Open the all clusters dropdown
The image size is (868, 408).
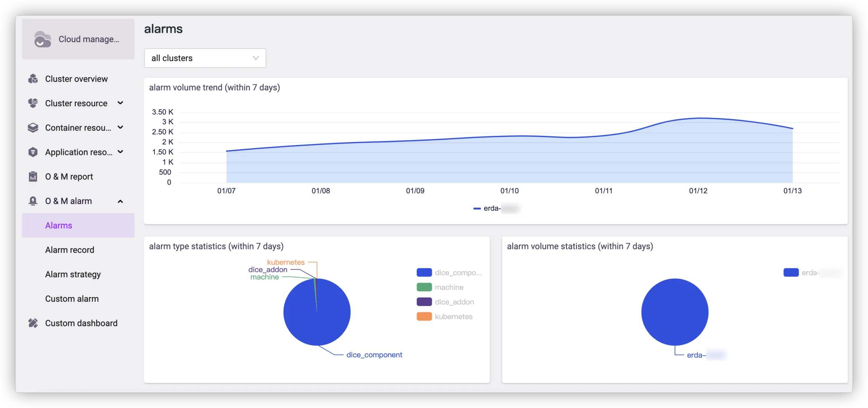[x=205, y=58]
